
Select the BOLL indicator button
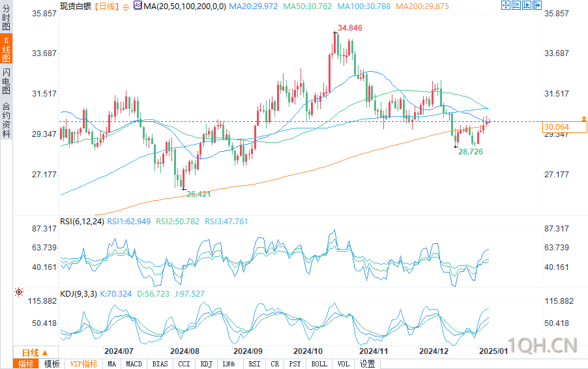[319, 364]
